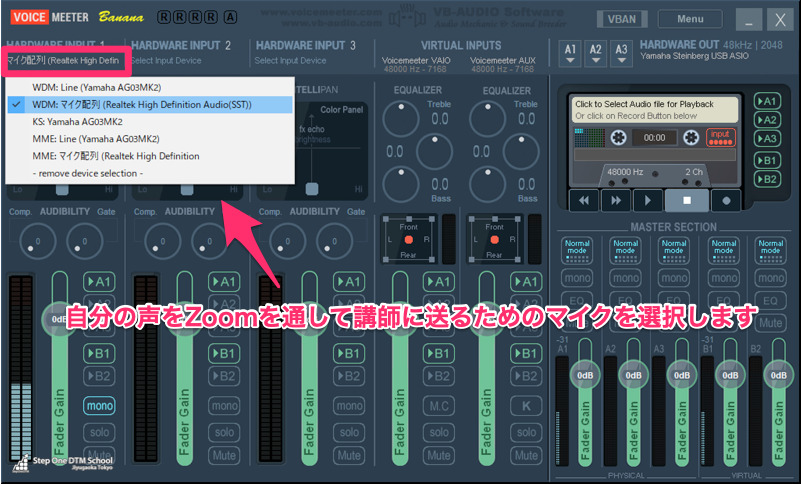Viewport: 801px width, 484px height.
Task: Mute Hardware Input 3
Action: (349, 455)
